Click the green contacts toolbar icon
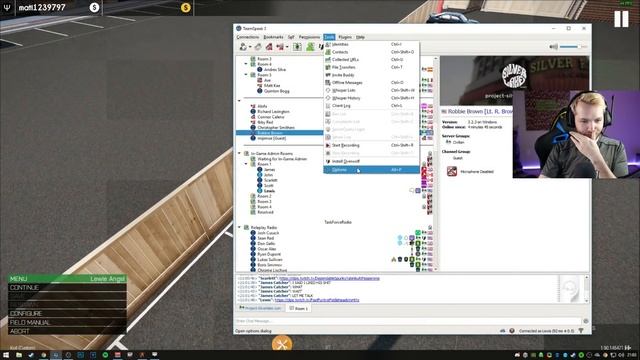The image size is (640, 360). pyautogui.click(x=310, y=47)
